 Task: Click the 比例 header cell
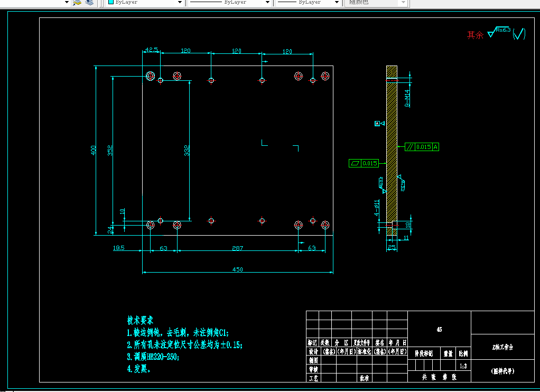(x=463, y=353)
